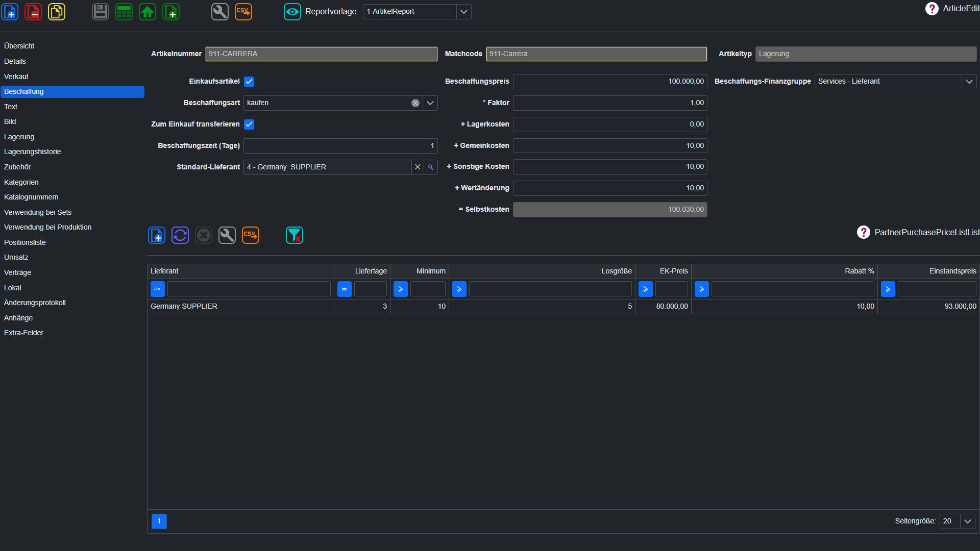Toggle Zum Einkauf transferieren checkbox
The width and height of the screenshot is (980, 551).
249,124
